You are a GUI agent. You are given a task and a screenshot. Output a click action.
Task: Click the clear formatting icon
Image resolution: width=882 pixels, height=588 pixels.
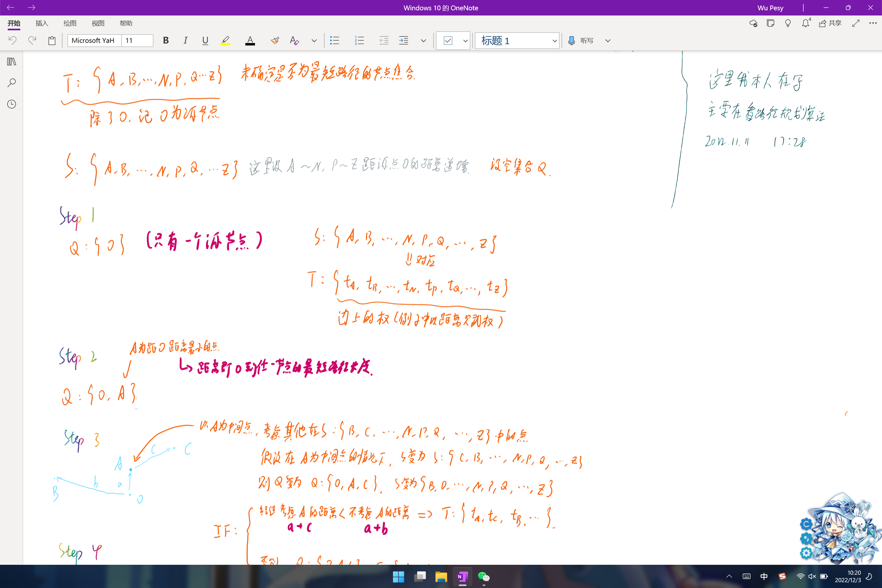(x=294, y=41)
